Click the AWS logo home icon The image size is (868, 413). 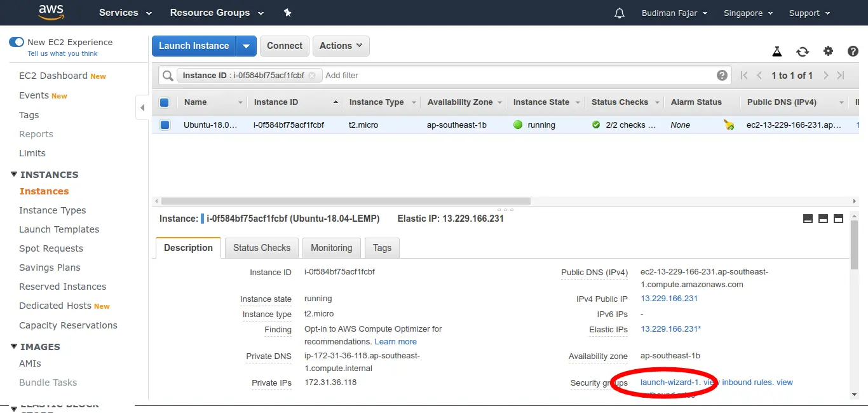click(51, 12)
